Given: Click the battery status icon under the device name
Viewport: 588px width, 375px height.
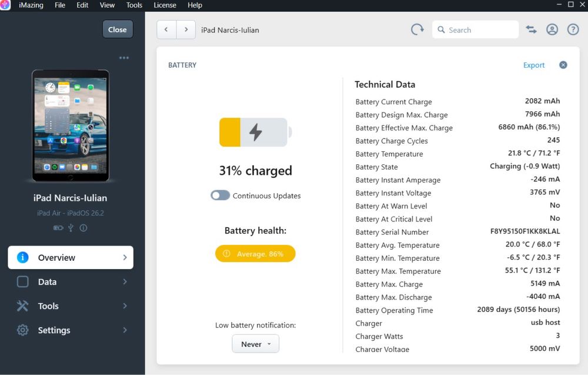Looking at the screenshot, I should pyautogui.click(x=58, y=227).
